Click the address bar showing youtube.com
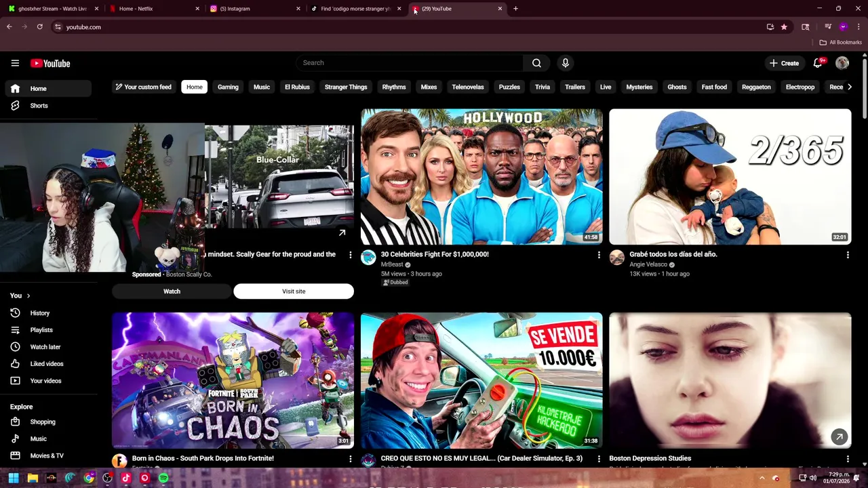This screenshot has width=868, height=488. tap(407, 27)
